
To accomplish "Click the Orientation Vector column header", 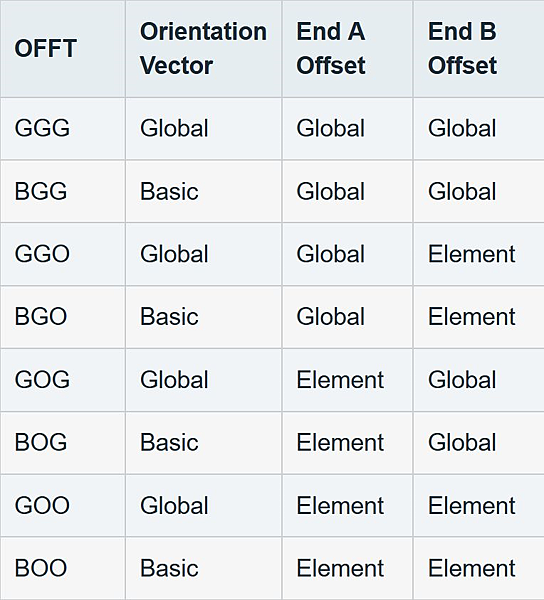I will pyautogui.click(x=203, y=48).
